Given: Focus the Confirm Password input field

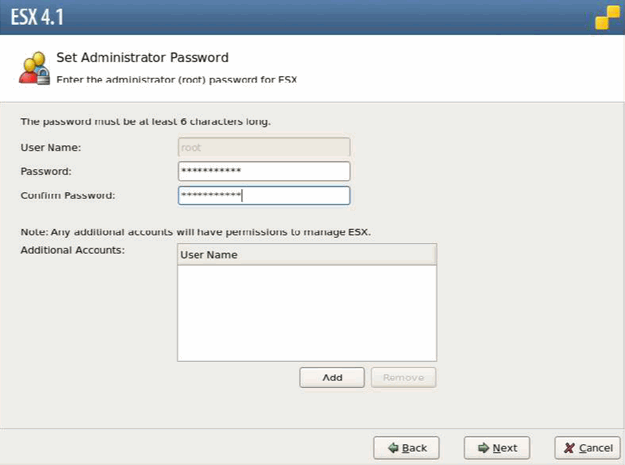Looking at the screenshot, I should tap(264, 195).
